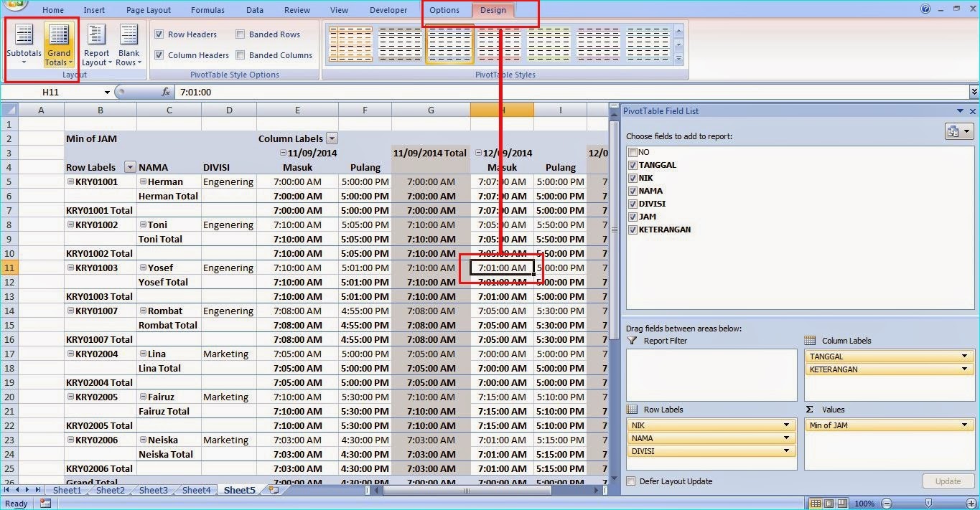This screenshot has height=510, width=980.
Task: Click Zoom In on the zoom slider
Action: [x=971, y=502]
